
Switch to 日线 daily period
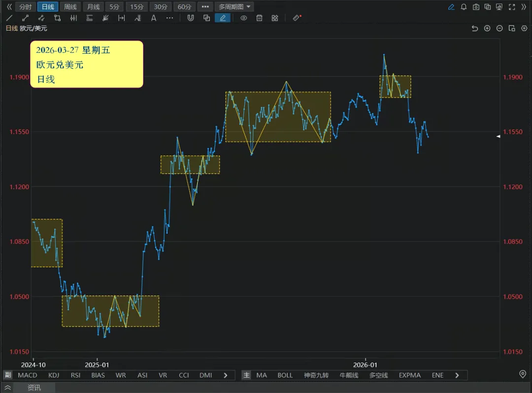[x=48, y=7]
